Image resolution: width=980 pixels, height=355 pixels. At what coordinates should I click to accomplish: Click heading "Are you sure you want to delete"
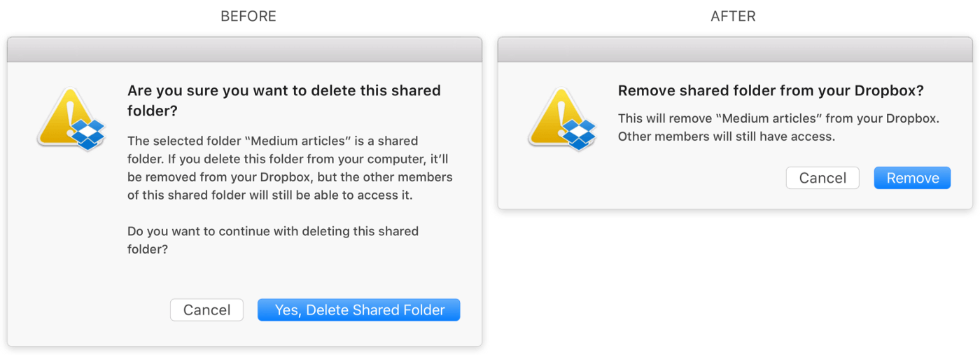click(x=284, y=101)
